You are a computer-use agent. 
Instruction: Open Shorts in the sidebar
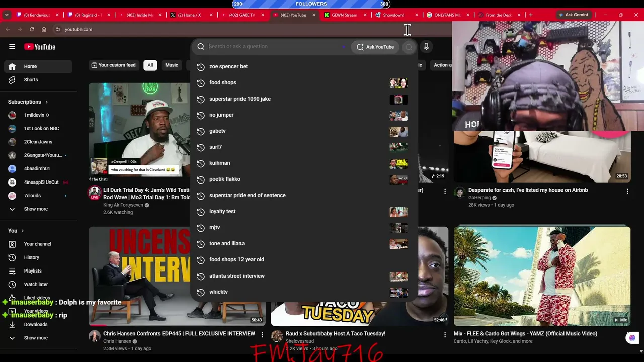(x=38, y=80)
